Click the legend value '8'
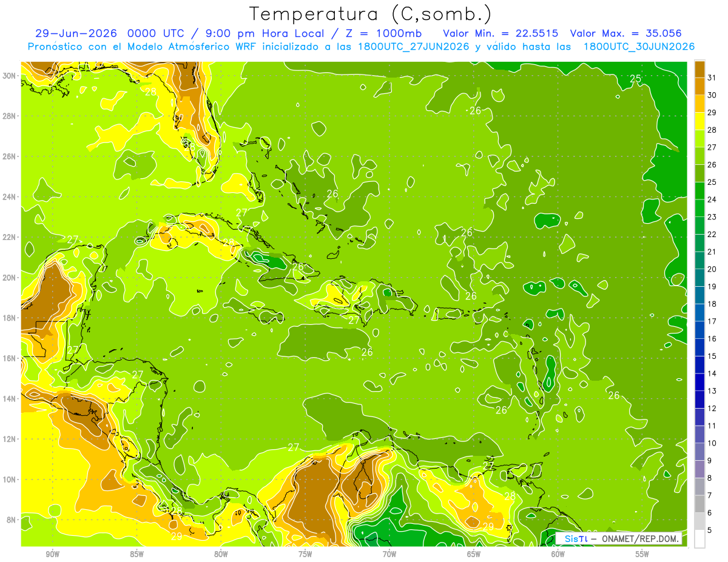 point(710,478)
